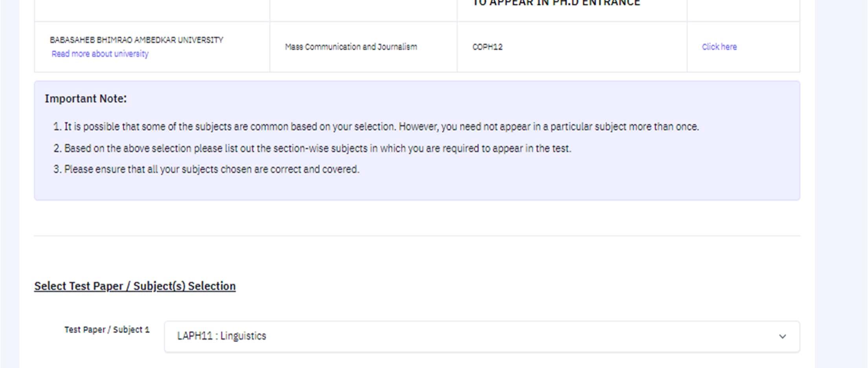Click the header cell above "Click here" link
This screenshot has width=868, height=368.
[x=743, y=11]
